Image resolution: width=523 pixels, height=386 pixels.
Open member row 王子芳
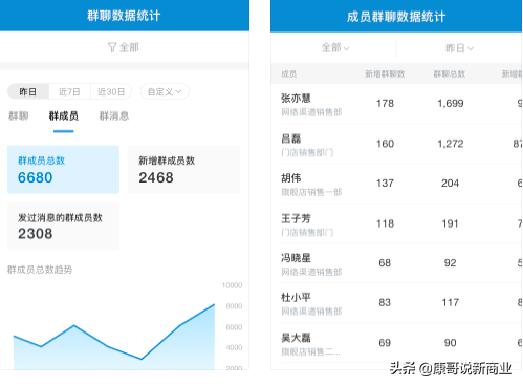click(x=396, y=224)
